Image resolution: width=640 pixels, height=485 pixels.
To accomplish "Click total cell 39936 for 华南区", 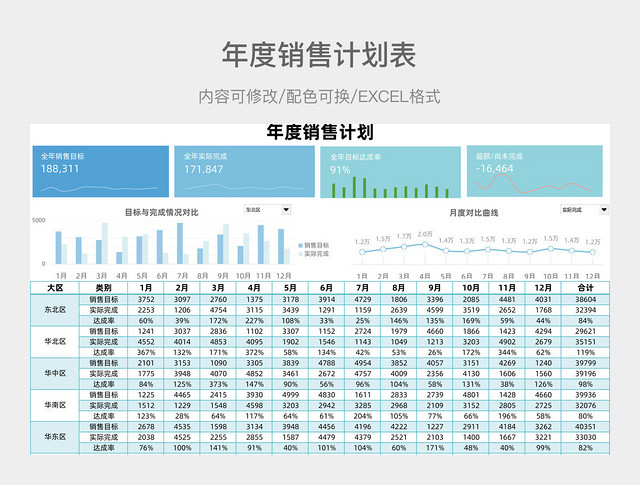I will click(585, 395).
